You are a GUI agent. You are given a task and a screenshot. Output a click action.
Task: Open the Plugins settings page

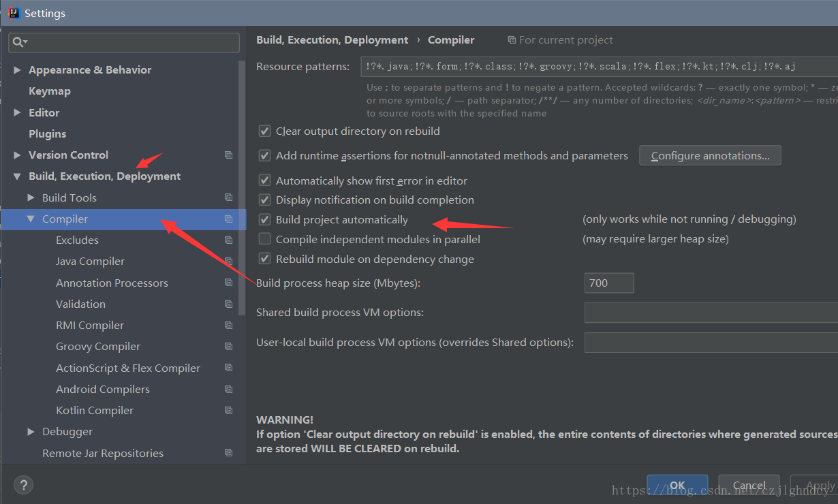pos(48,134)
